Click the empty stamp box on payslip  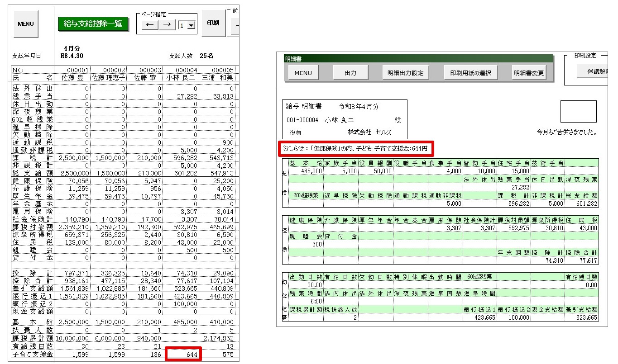pos(578,111)
